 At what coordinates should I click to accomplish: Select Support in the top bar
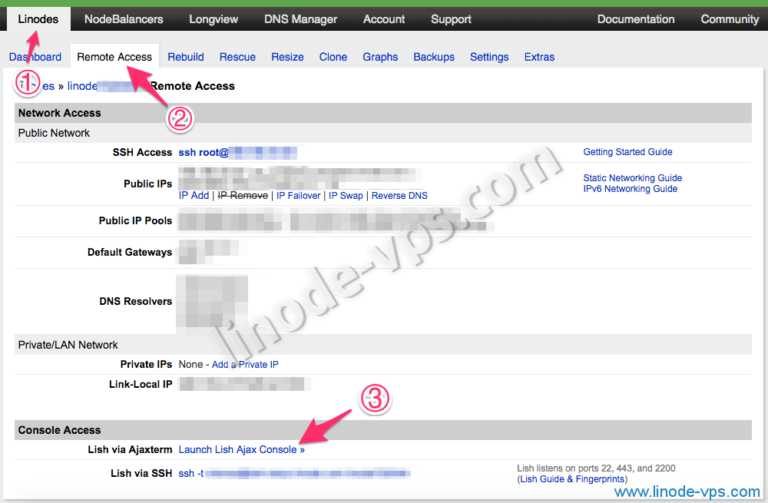[451, 19]
